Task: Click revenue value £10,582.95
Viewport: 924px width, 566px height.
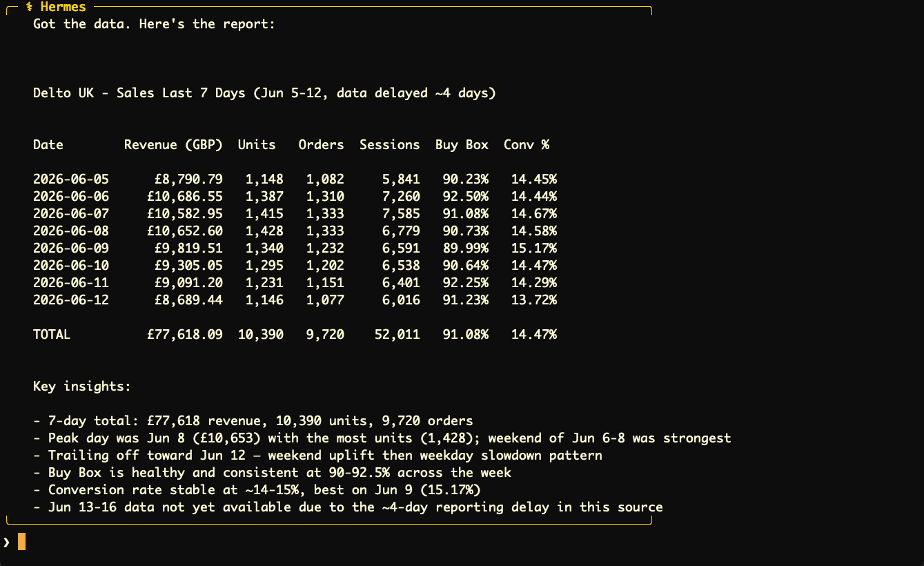Action: tap(185, 214)
